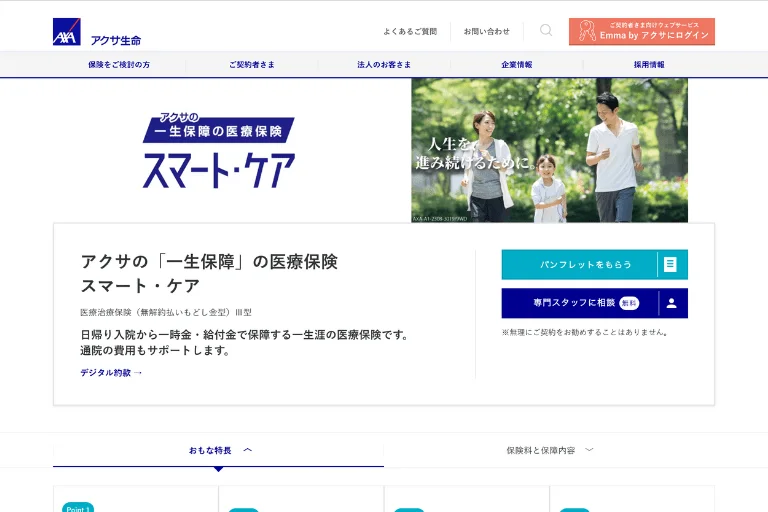Click the 無料 badge on consult button
Image resolution: width=768 pixels, height=512 pixels.
(x=629, y=303)
